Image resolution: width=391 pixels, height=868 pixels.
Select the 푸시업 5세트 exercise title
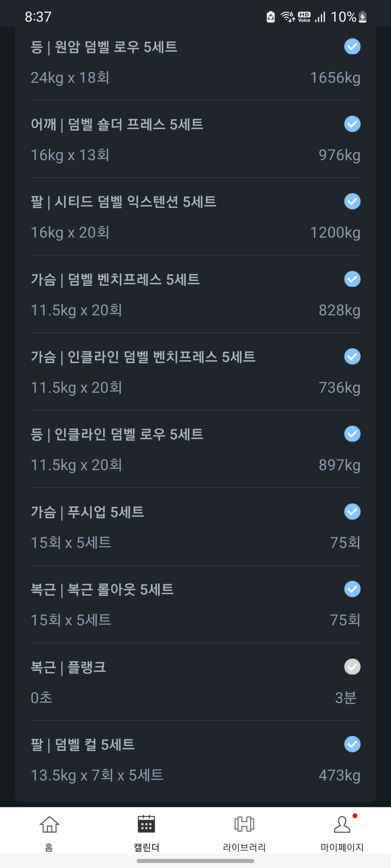[x=87, y=512]
